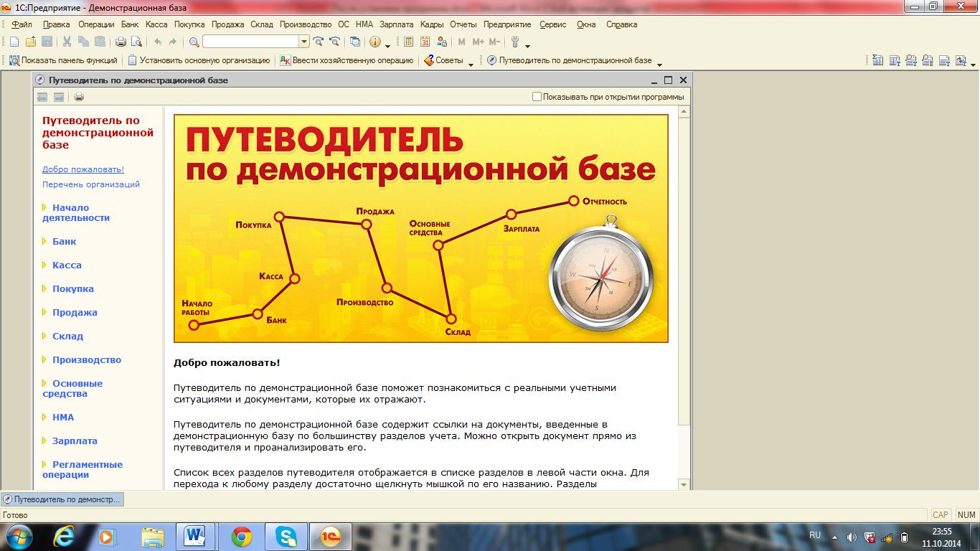Click the Paste clipboard icon

pos(100,42)
